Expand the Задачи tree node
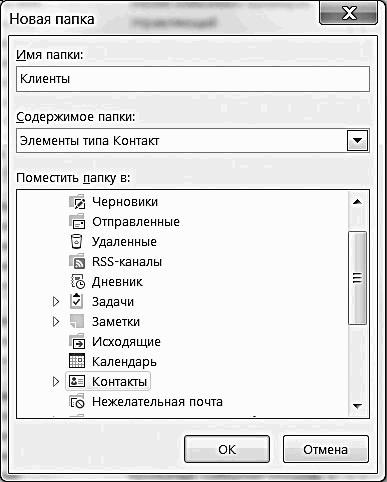The width and height of the screenshot is (387, 482). pos(56,302)
